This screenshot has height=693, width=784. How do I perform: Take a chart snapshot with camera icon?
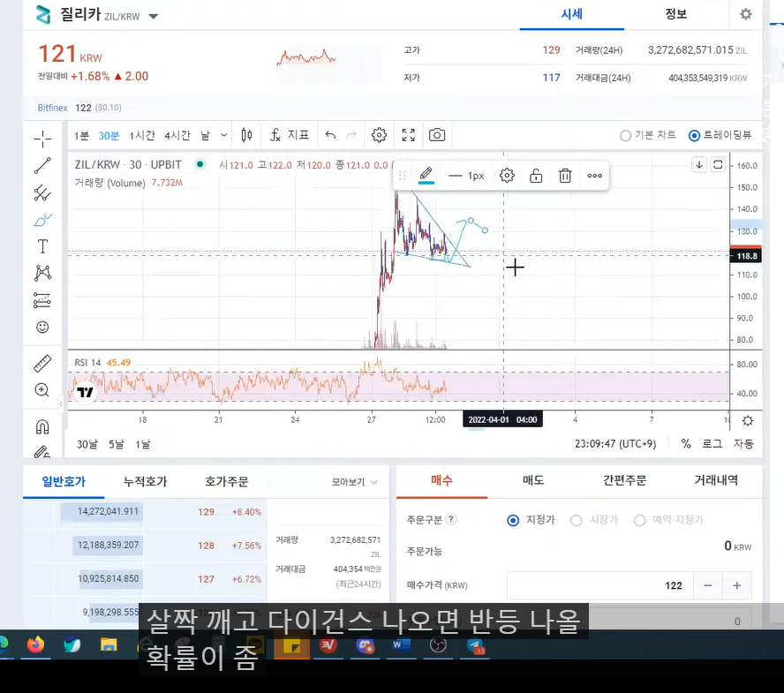coord(437,135)
